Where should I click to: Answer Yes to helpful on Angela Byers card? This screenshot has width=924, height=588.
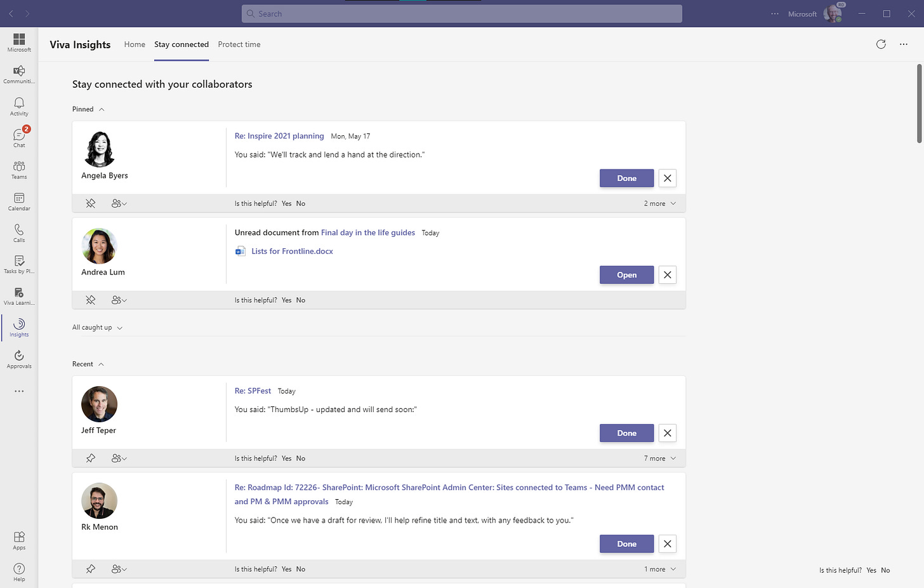coord(286,203)
